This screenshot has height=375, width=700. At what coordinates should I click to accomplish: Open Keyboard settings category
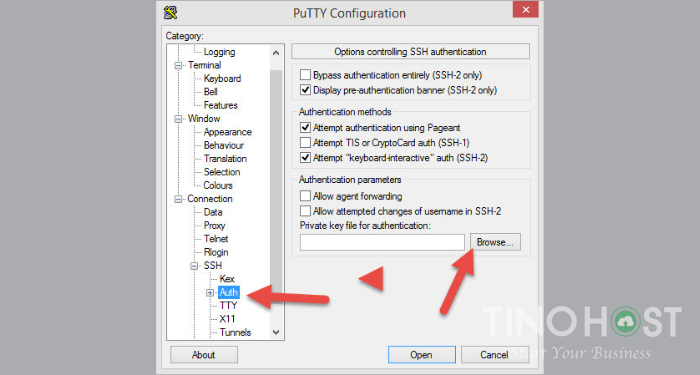click(222, 79)
